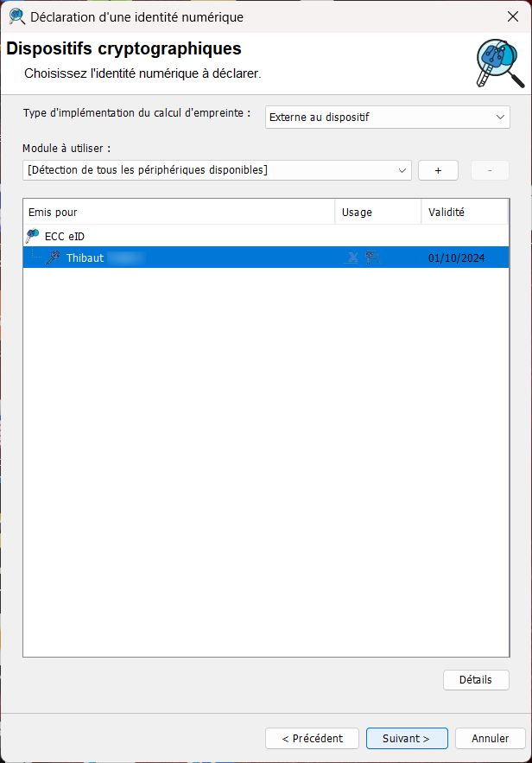The image size is (532, 763).
Task: Select the ECC eID tree node
Action: coord(65,237)
